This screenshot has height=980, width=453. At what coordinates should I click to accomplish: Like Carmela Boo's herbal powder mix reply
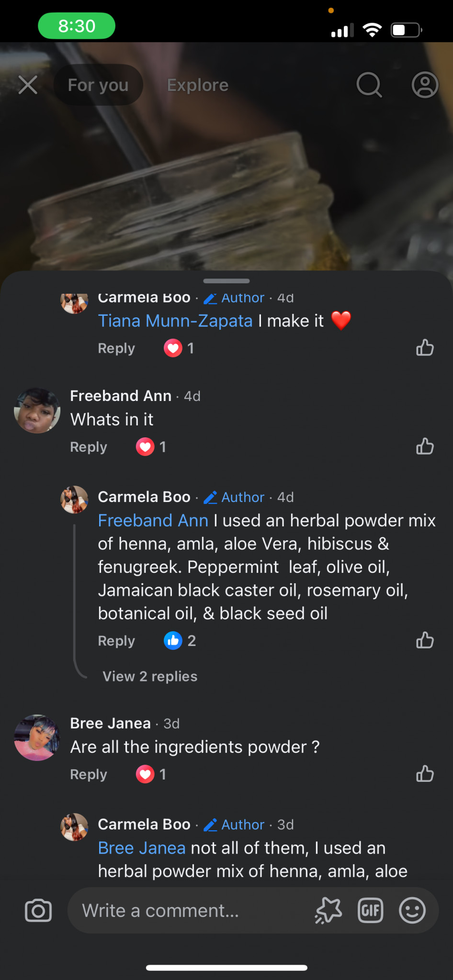pyautogui.click(x=425, y=640)
